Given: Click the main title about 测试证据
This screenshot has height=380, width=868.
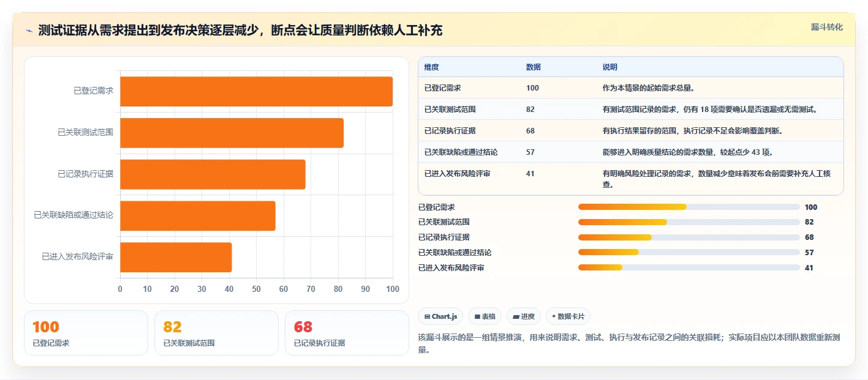Looking at the screenshot, I should pos(240,31).
